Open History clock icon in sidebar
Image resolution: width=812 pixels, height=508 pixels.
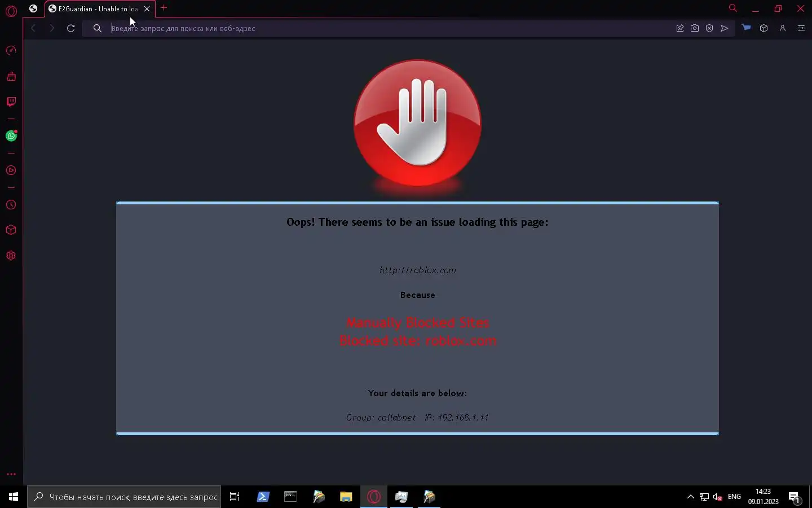click(11, 205)
